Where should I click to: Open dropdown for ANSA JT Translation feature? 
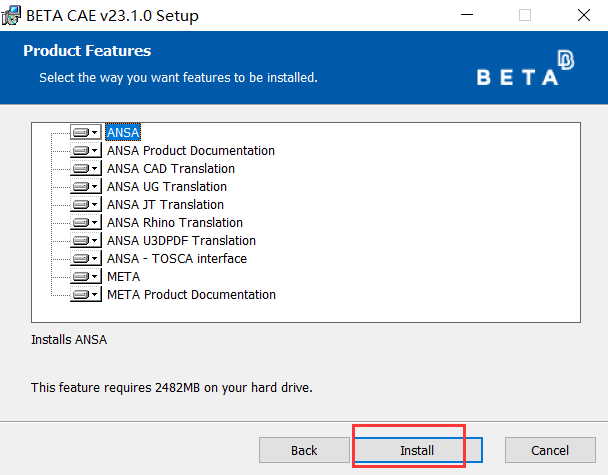coord(86,204)
